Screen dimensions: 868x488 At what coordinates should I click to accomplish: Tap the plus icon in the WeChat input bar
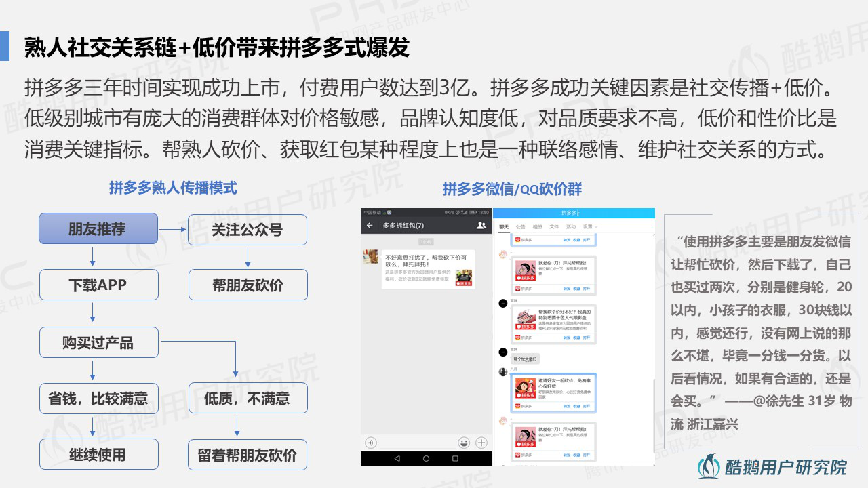(x=481, y=443)
